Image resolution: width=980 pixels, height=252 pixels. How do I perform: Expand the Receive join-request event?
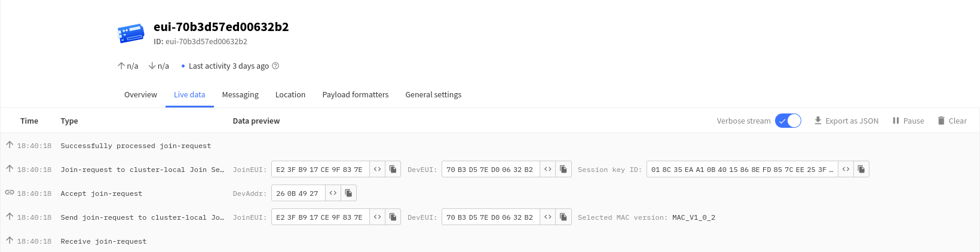(x=490, y=241)
